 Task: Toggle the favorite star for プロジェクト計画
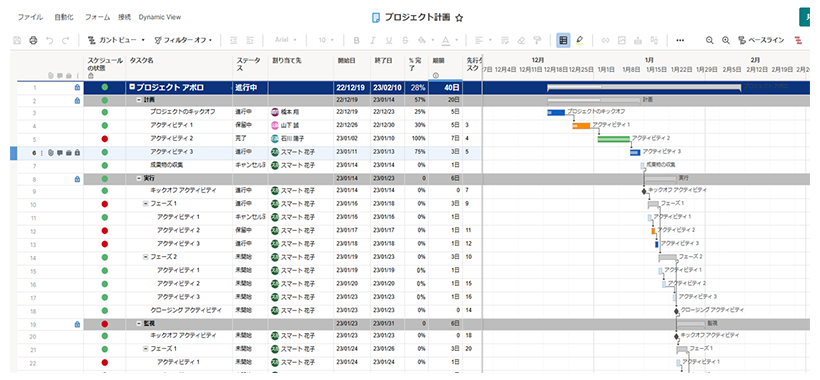pos(459,18)
